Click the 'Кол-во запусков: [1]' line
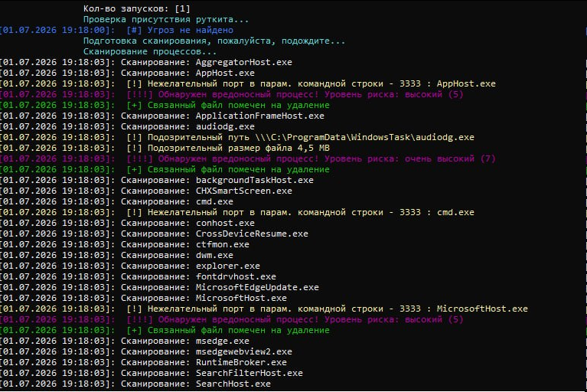Image resolution: width=587 pixels, height=392 pixels. [137, 8]
